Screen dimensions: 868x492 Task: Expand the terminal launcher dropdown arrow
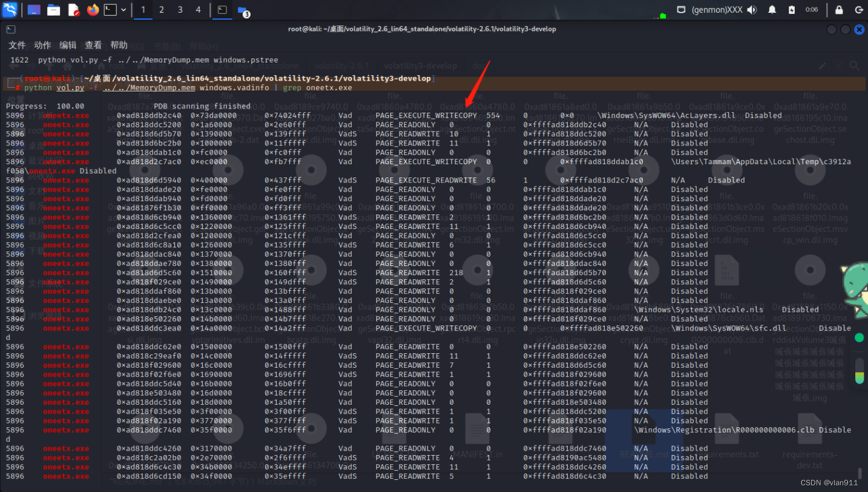tap(123, 10)
